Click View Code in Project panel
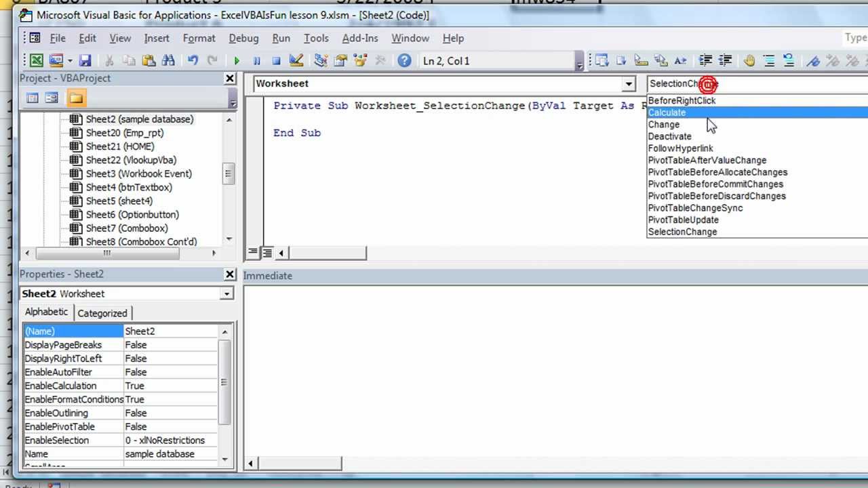 [32, 98]
